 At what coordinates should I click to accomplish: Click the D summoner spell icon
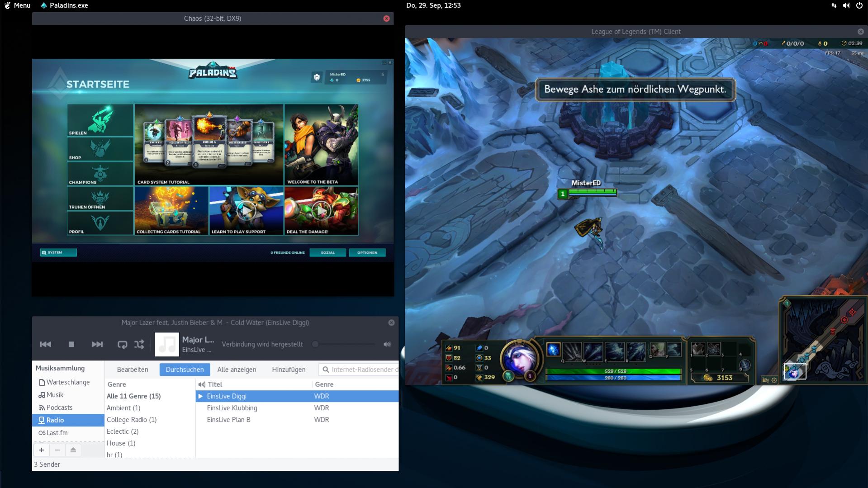(x=658, y=349)
